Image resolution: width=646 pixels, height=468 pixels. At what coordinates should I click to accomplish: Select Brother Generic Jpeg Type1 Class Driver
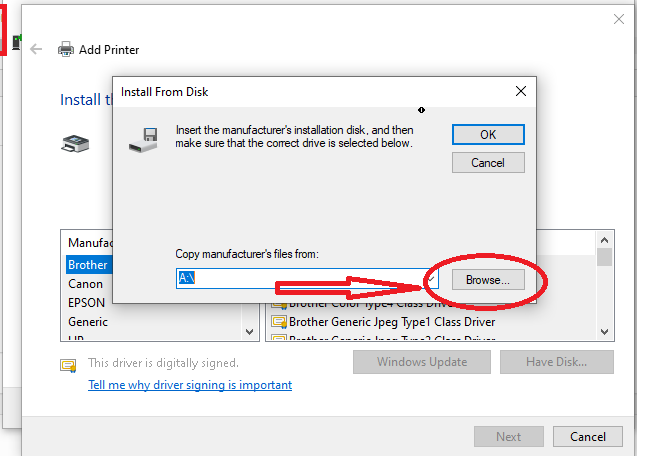[391, 322]
